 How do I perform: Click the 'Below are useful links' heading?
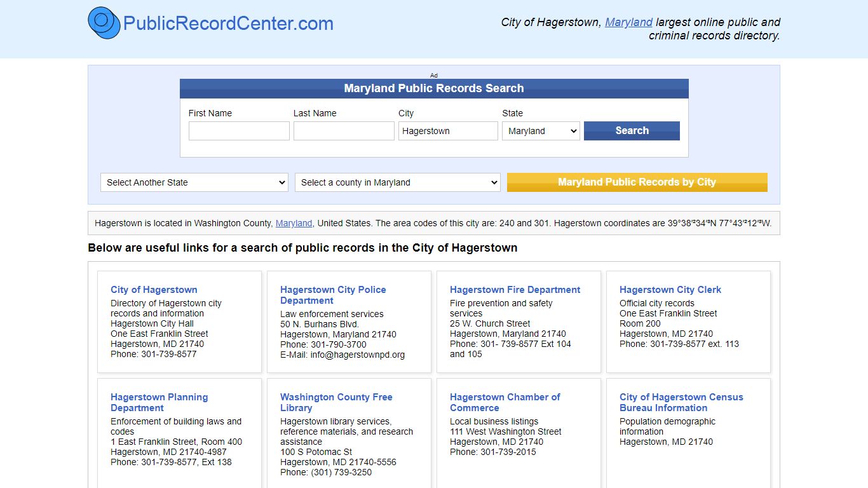(302, 248)
